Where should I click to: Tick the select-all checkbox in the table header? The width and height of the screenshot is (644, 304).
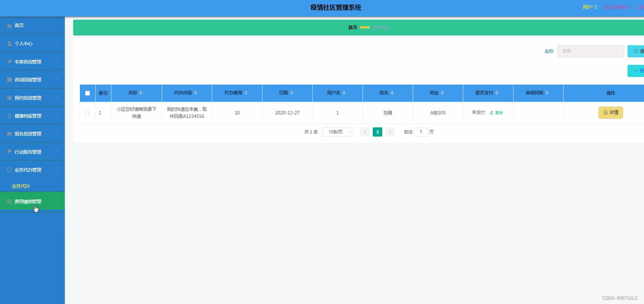(87, 93)
